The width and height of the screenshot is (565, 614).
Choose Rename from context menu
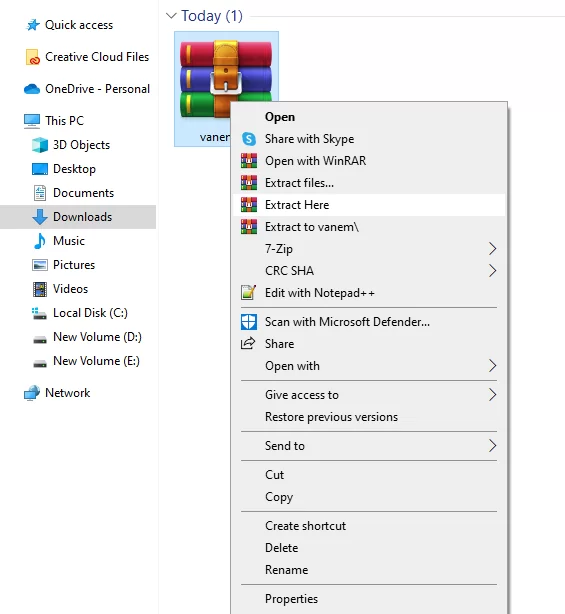point(369,570)
